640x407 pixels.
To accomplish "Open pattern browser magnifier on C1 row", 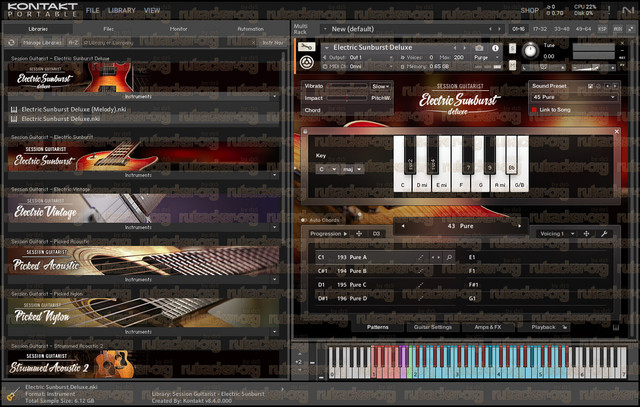I will 449,257.
